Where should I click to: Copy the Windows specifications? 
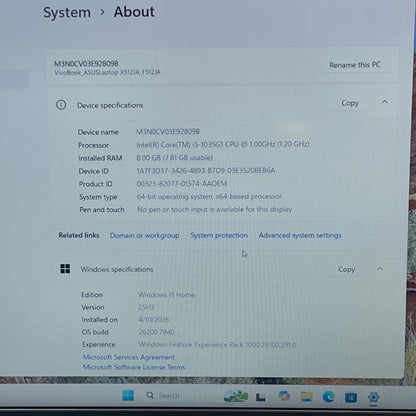click(x=347, y=269)
